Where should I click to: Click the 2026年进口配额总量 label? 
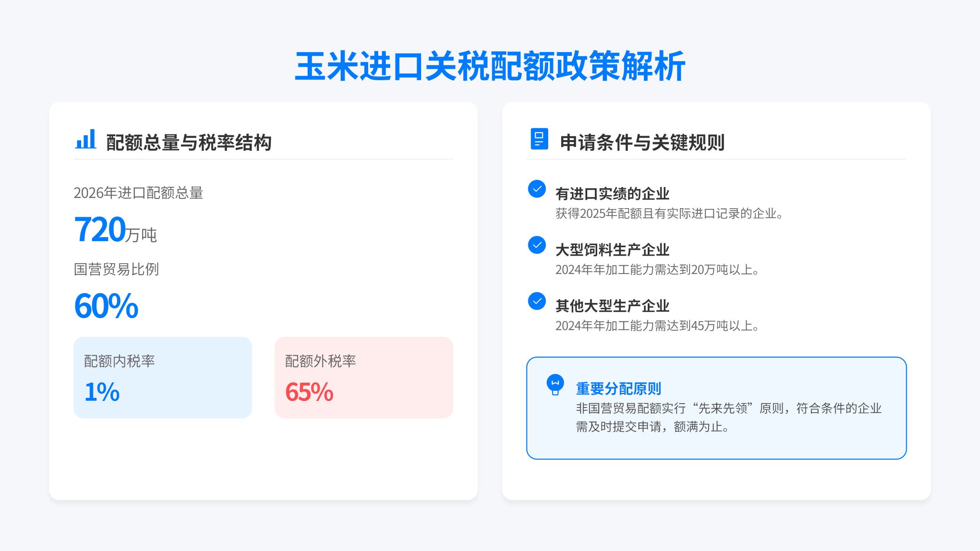point(138,193)
